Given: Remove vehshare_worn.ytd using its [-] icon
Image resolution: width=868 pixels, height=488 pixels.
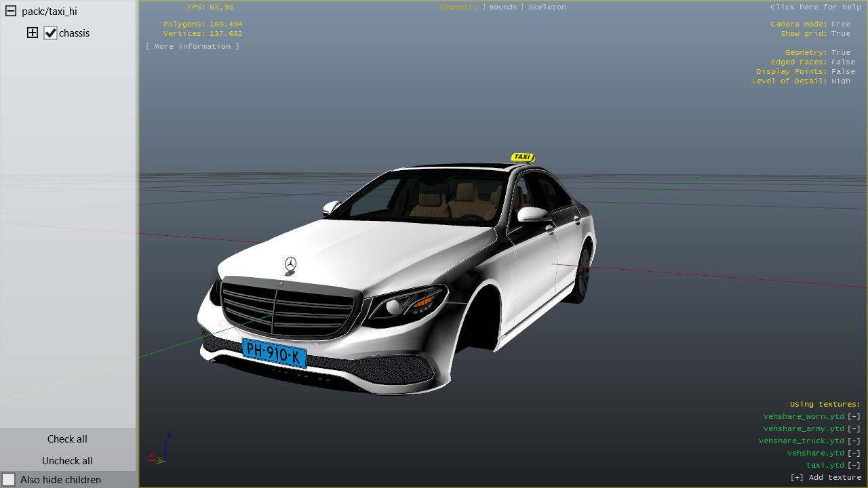Looking at the screenshot, I should tap(854, 416).
